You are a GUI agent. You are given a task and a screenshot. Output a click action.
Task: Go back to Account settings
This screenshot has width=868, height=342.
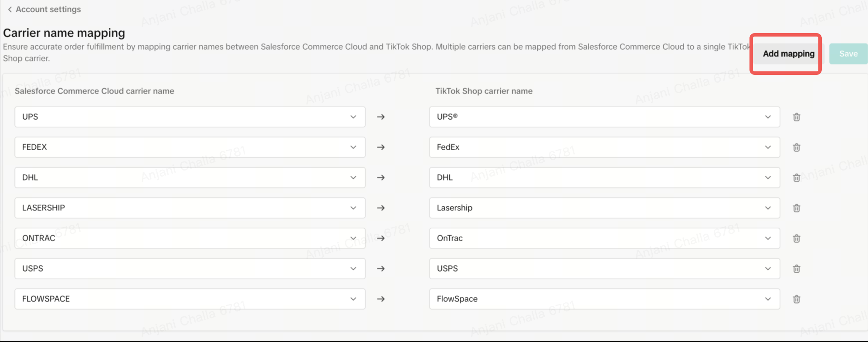(x=48, y=10)
